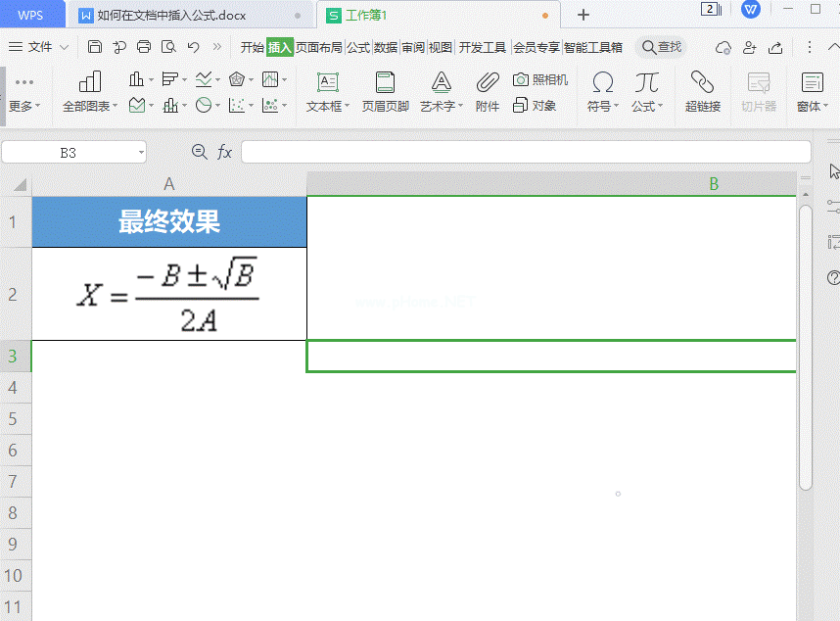Viewport: 840px width, 621px height.
Task: Click the Form (窗体) icon
Action: point(813,92)
